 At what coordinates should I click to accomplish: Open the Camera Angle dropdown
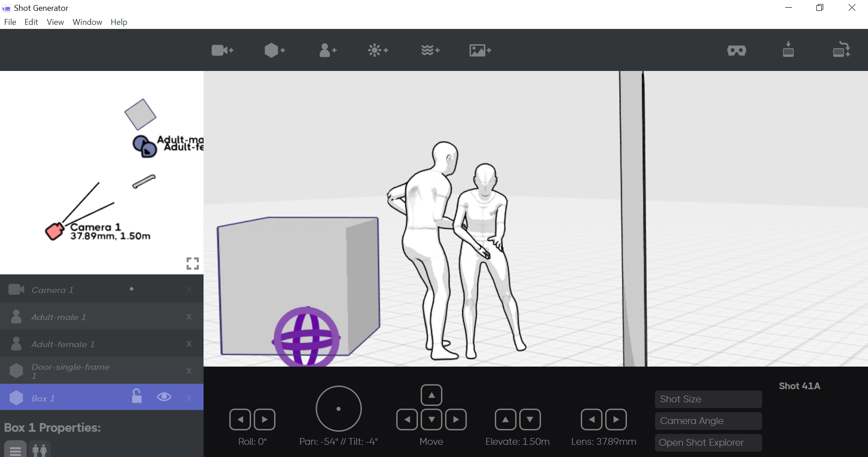pyautogui.click(x=708, y=421)
